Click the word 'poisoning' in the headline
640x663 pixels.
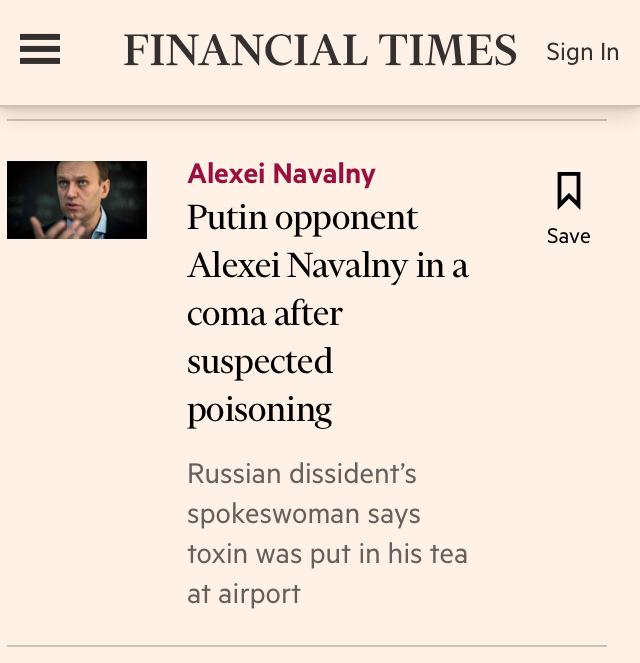coord(259,409)
